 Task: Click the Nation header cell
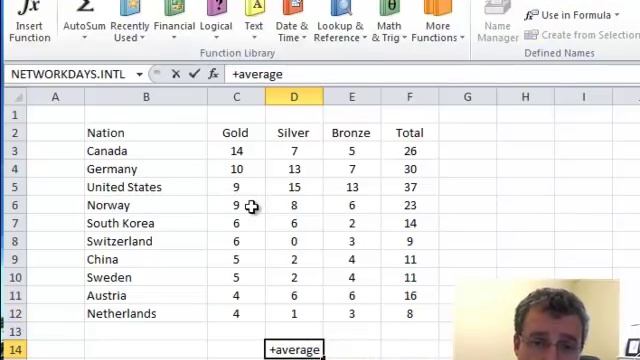146,133
